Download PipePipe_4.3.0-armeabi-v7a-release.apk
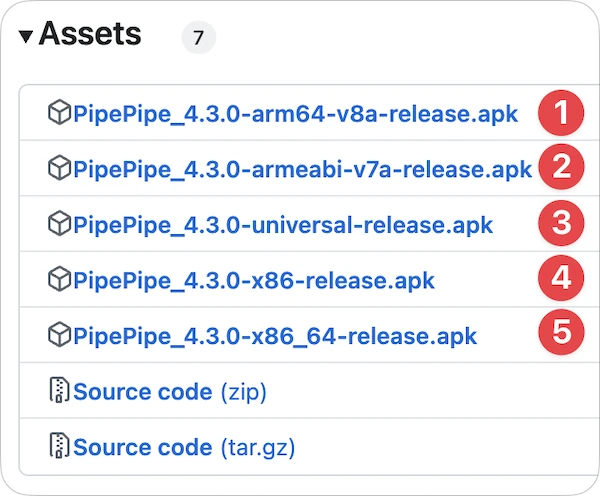The image size is (600, 496). (x=302, y=169)
